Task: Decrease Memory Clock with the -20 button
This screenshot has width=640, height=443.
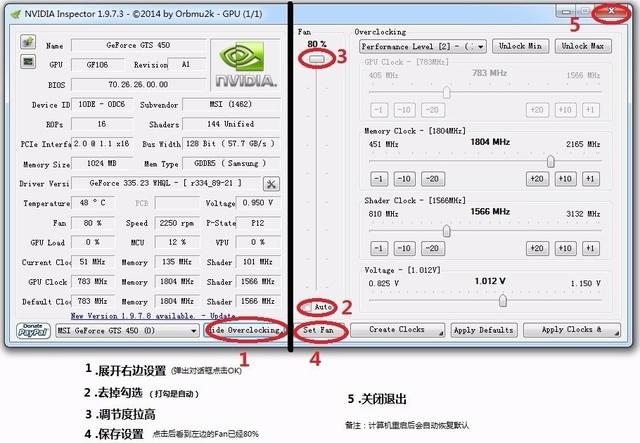Action: click(x=433, y=179)
